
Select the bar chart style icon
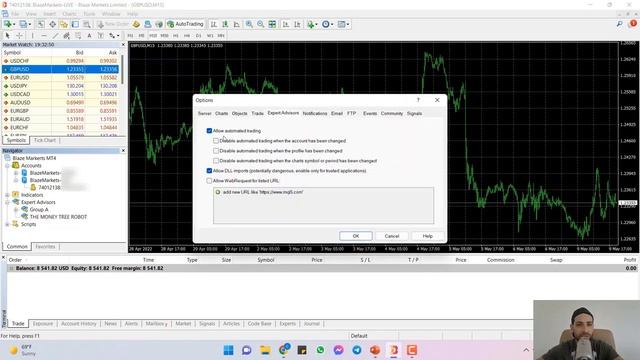coord(213,24)
